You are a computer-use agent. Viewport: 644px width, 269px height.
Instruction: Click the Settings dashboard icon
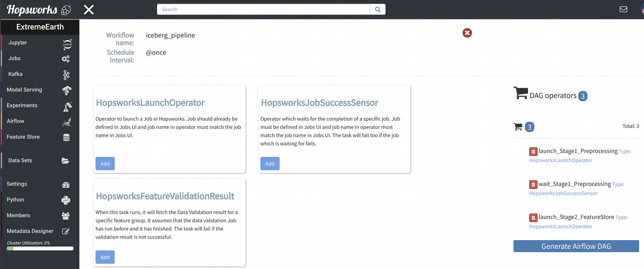point(66,185)
